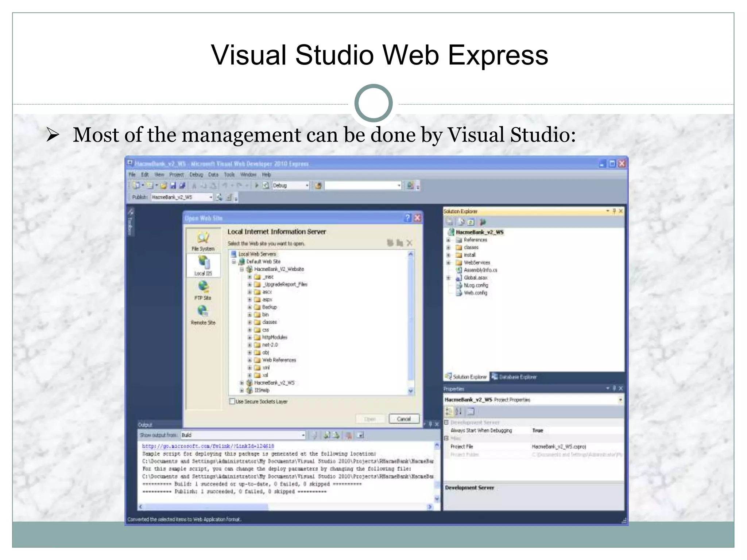Enable Use Secure Sockets Layer checkbox

tap(232, 401)
